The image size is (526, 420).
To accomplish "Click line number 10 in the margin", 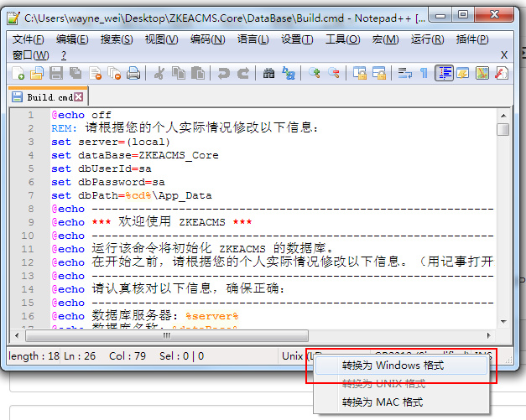I will click(x=28, y=236).
